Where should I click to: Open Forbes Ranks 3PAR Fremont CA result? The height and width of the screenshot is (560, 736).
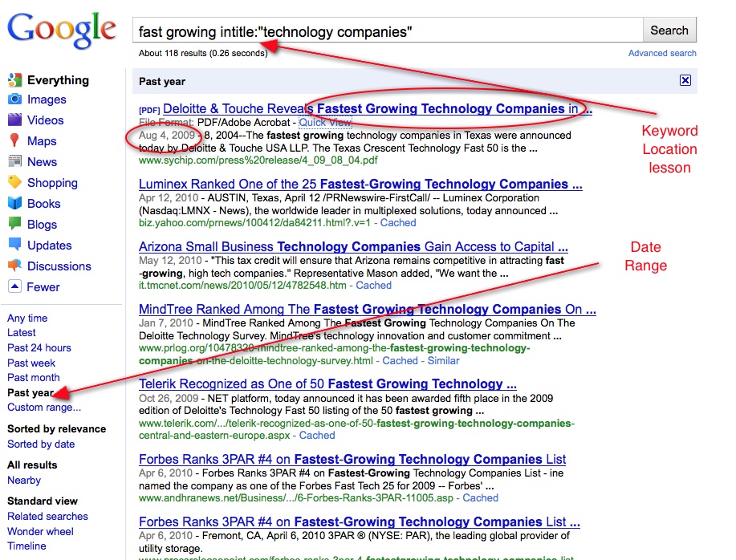point(360,522)
